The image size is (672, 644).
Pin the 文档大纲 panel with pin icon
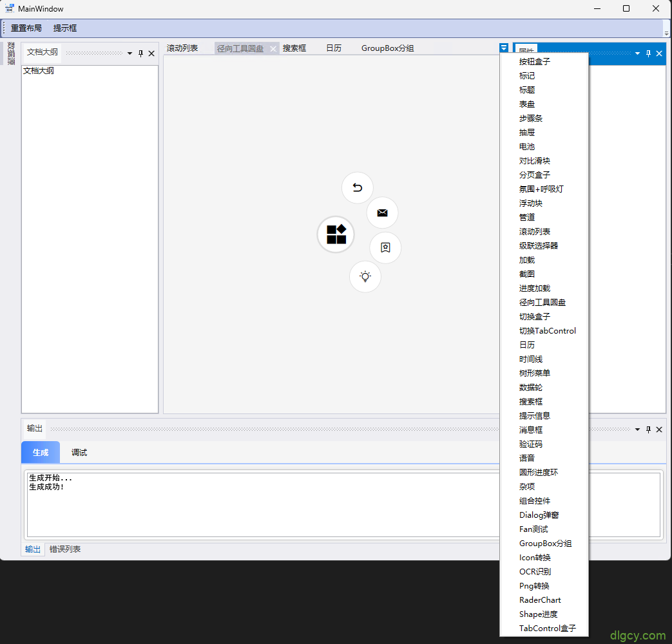[141, 53]
